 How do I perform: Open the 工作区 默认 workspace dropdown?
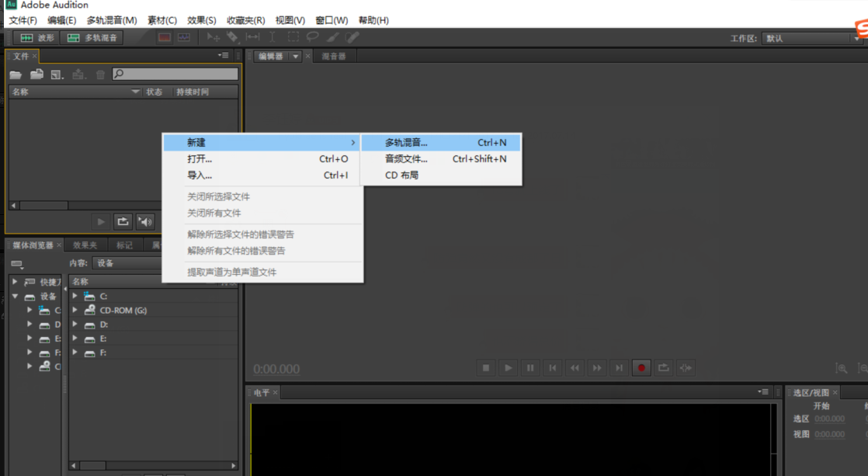pos(812,38)
